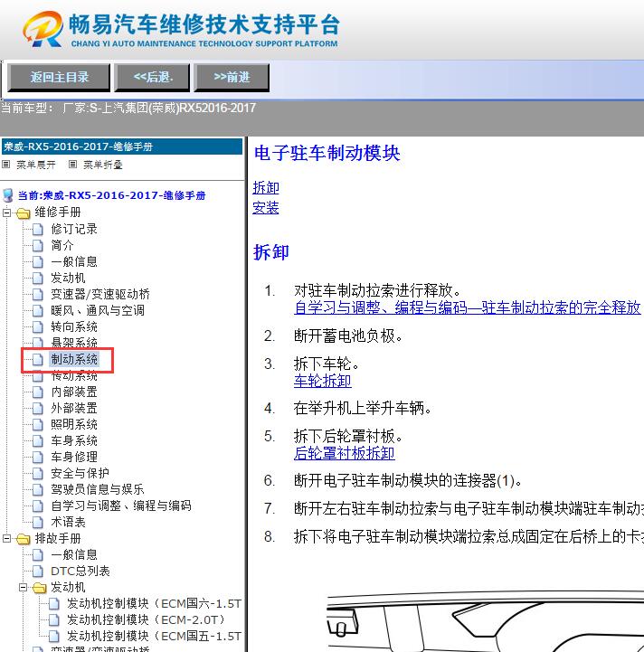Click the 菜单折叠 text label

pyautogui.click(x=103, y=165)
